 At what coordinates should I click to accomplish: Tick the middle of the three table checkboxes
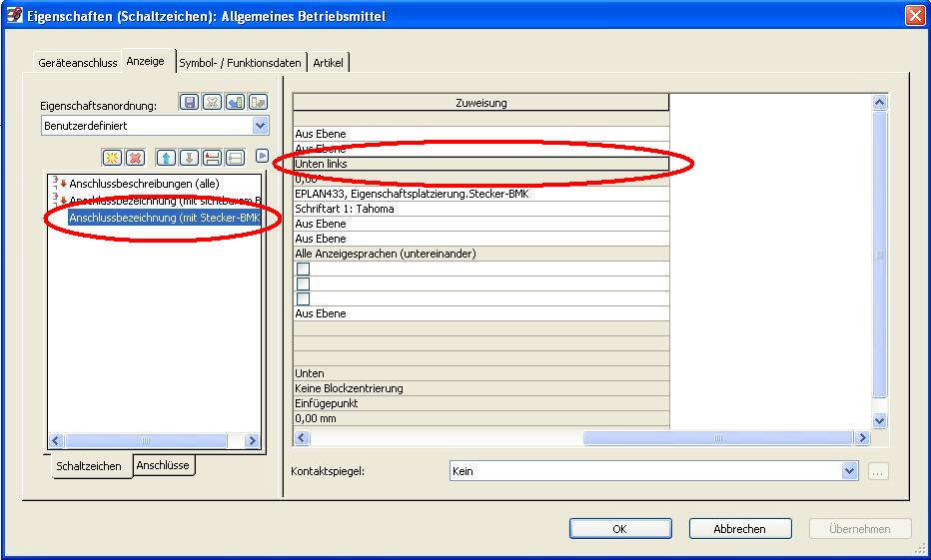click(303, 283)
